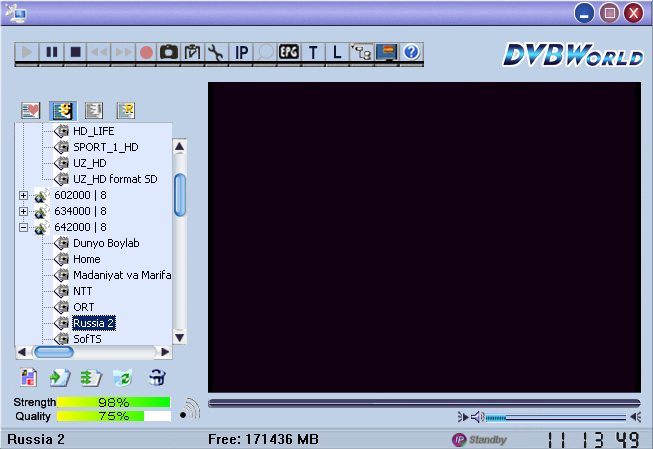Select the Dunyo Boylab channel

(x=105, y=243)
